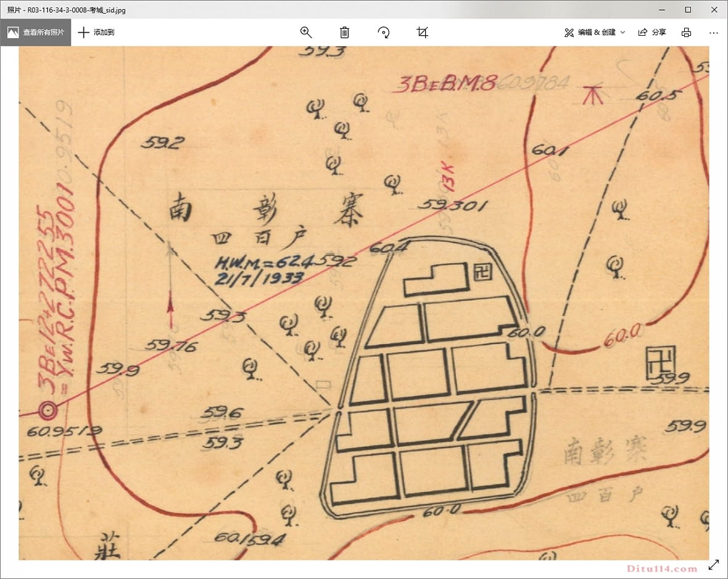Viewport: 728px width, 579px height.
Task: Click the scanned map image of 南彰寨
Action: (364, 302)
